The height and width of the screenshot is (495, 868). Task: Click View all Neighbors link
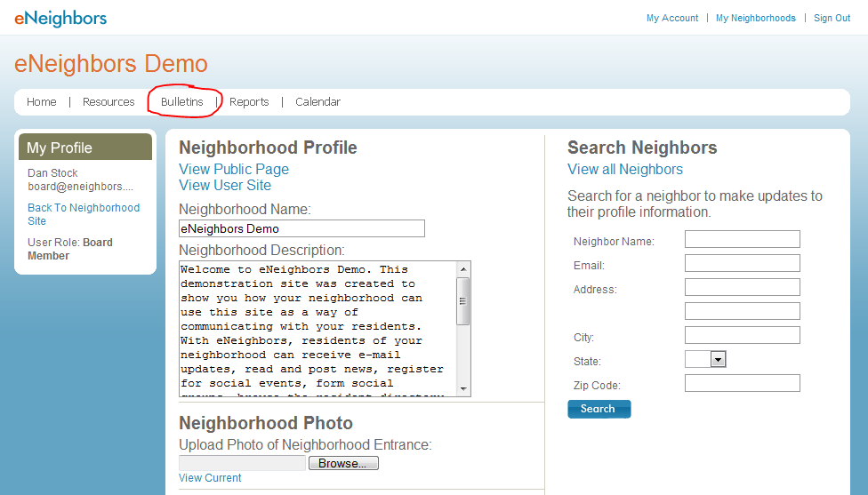[x=625, y=170]
